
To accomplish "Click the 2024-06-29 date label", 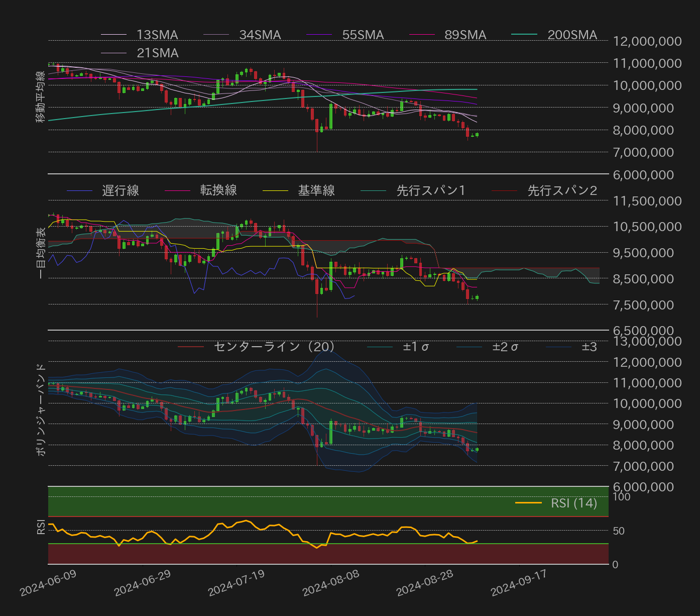I will (x=143, y=583).
